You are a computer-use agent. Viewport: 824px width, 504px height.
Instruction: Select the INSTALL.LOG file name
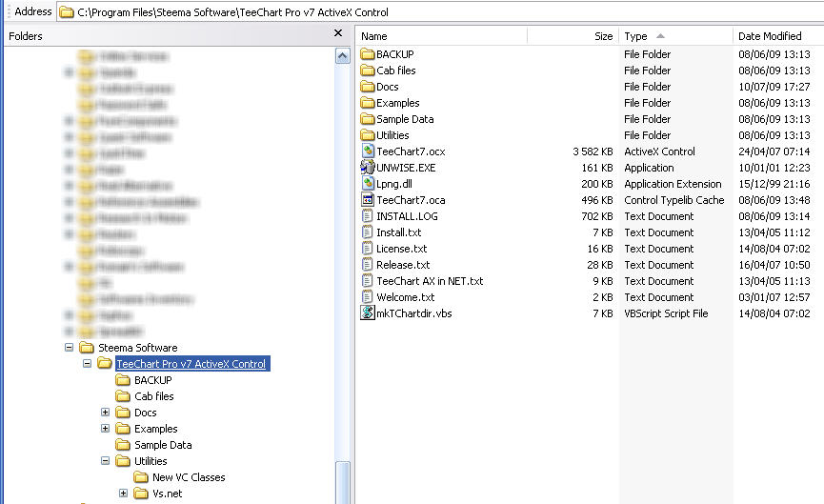(408, 216)
